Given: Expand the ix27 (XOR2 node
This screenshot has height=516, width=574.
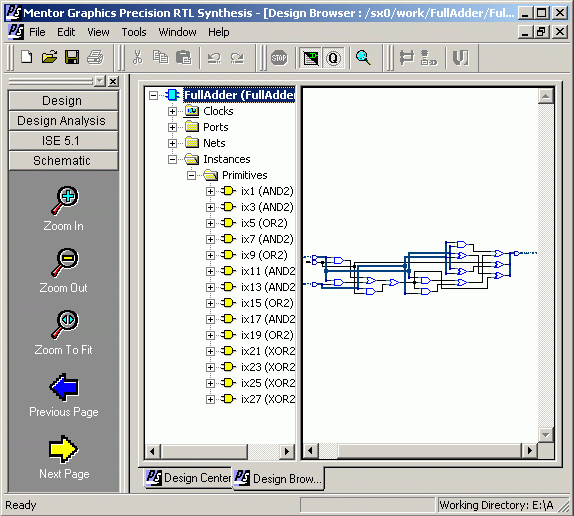Looking at the screenshot, I should click(x=210, y=399).
